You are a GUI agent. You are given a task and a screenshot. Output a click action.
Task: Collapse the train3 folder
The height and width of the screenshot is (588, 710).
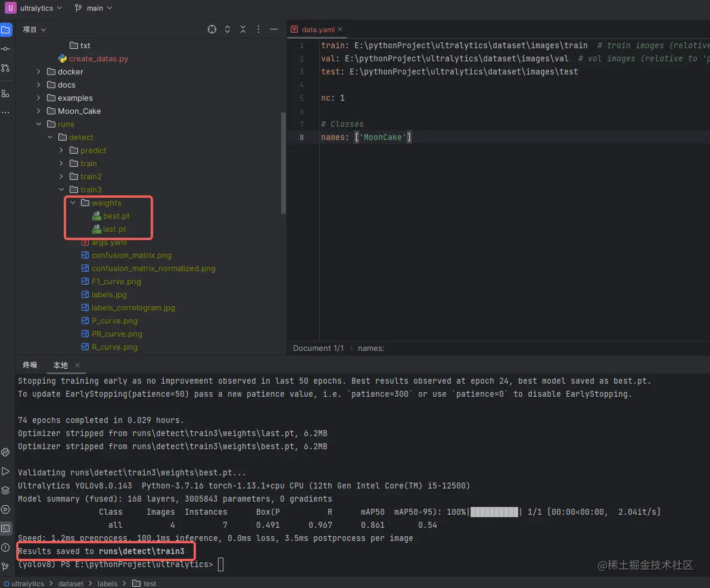[61, 190]
